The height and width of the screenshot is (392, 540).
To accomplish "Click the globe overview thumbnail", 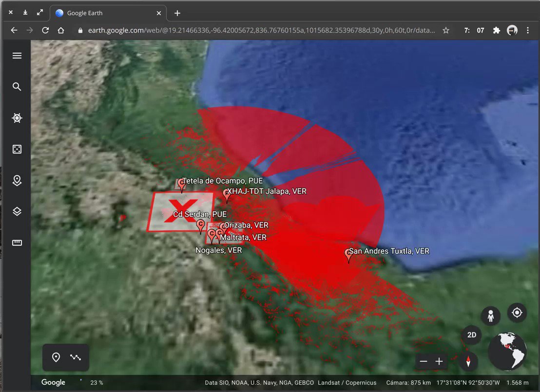I will click(507, 351).
